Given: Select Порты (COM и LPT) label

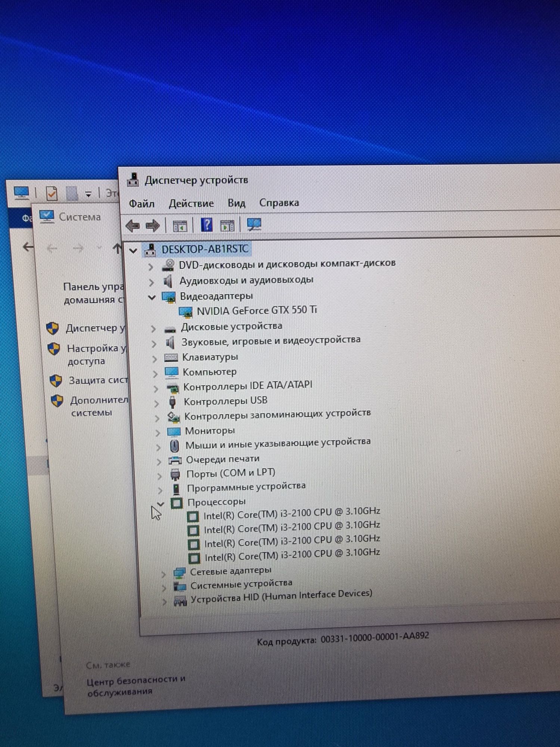Looking at the screenshot, I should tap(231, 473).
